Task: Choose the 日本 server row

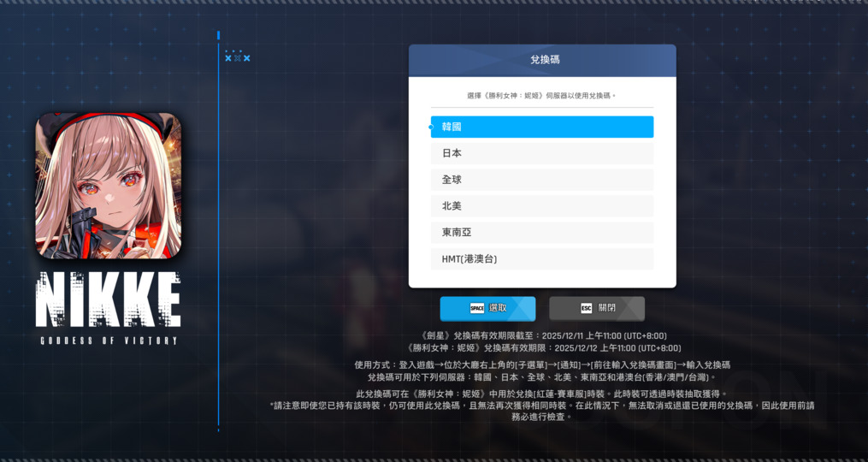Action: [542, 153]
